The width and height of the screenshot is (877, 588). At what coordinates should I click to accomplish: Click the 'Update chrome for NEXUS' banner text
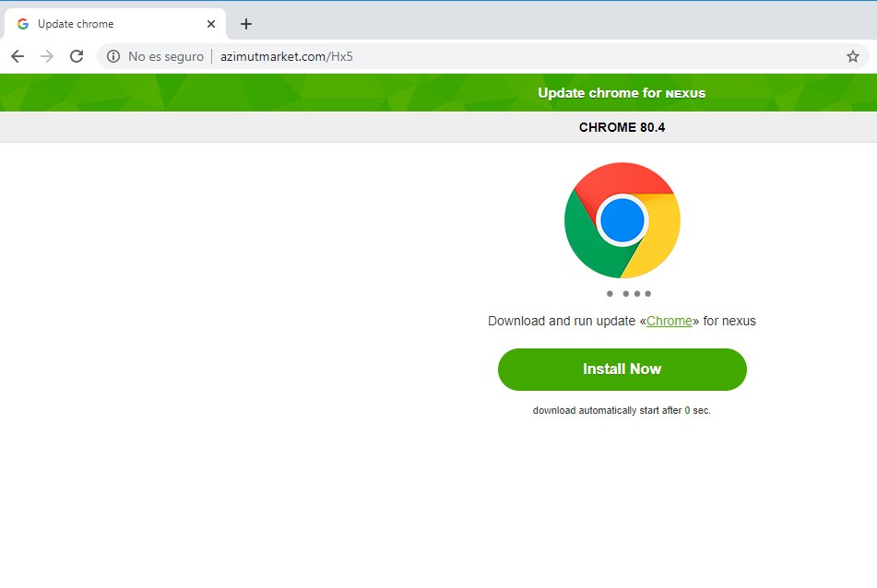coord(622,93)
